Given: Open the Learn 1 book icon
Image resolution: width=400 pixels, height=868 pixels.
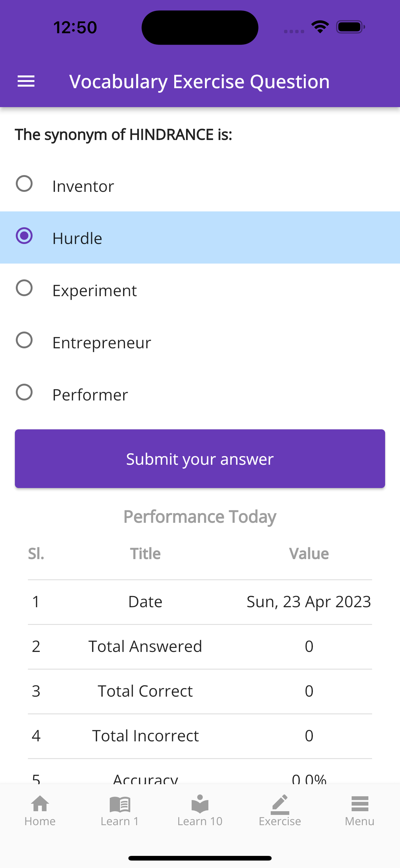Looking at the screenshot, I should (x=120, y=804).
